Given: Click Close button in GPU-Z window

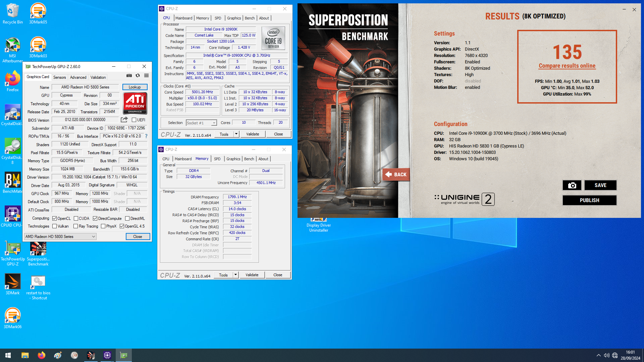Looking at the screenshot, I should click(x=138, y=237).
